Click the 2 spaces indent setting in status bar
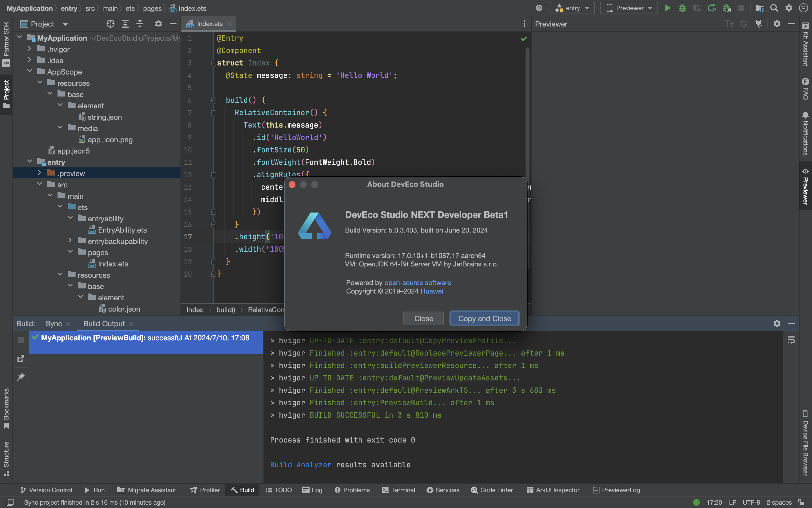Image resolution: width=812 pixels, height=508 pixels. (779, 502)
